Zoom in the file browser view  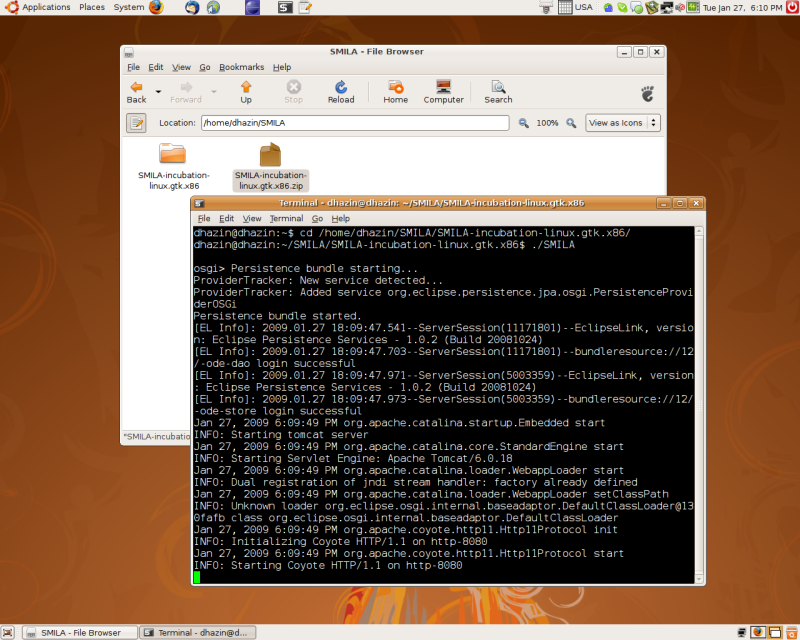pos(571,123)
